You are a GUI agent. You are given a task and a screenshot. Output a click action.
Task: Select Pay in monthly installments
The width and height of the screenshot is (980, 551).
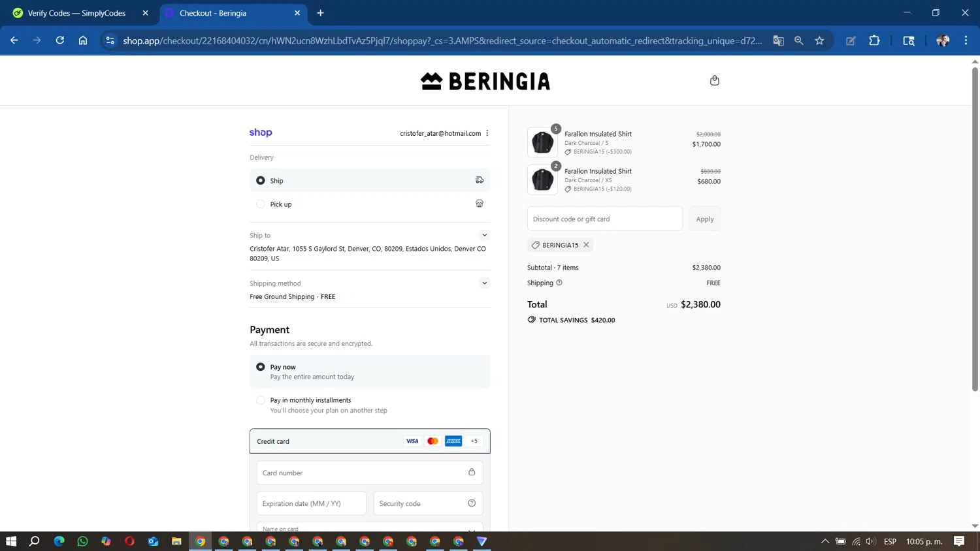tap(370, 405)
